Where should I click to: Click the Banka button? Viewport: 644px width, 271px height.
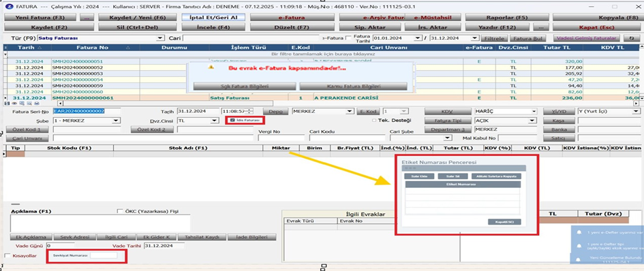559,129
